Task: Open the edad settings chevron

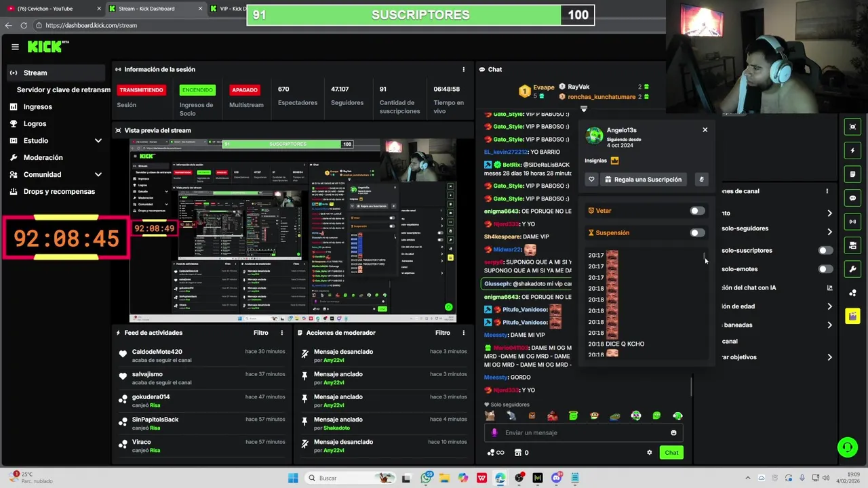Action: pyautogui.click(x=829, y=306)
